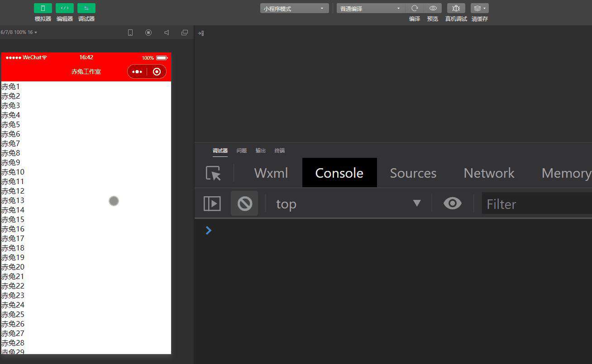Screen dimensions: 592x364
Task: Click the preview eye icon
Action: click(433, 9)
